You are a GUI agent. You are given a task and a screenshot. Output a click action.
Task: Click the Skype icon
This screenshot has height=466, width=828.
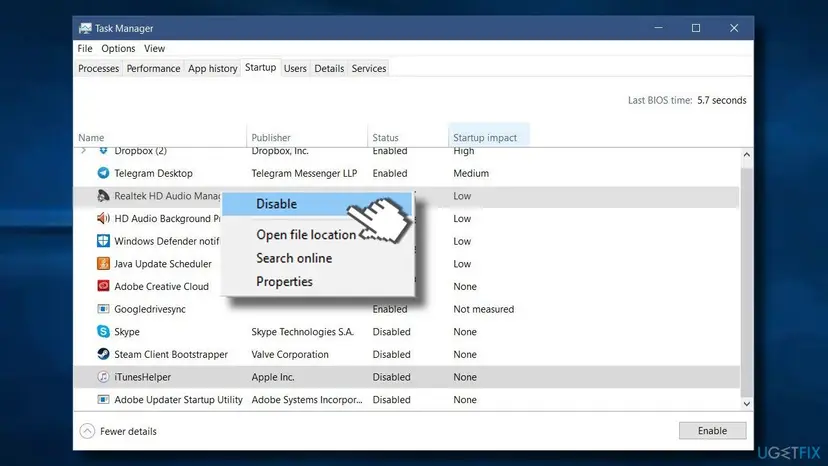pos(103,331)
